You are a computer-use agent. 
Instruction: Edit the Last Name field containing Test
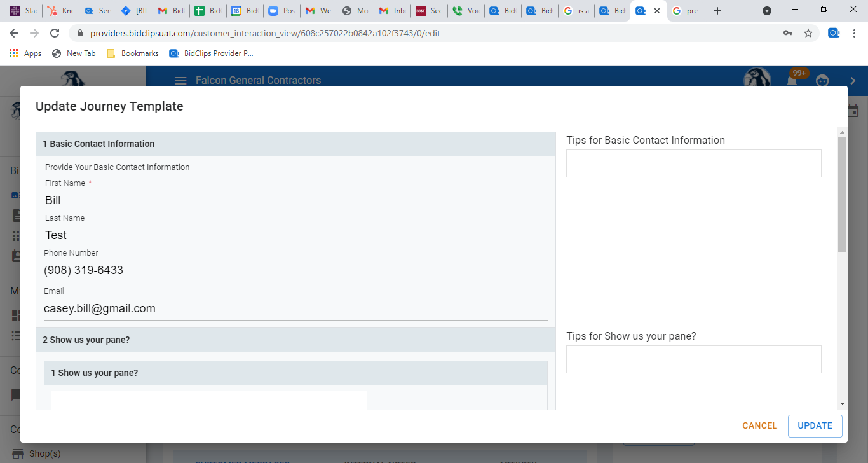click(295, 235)
